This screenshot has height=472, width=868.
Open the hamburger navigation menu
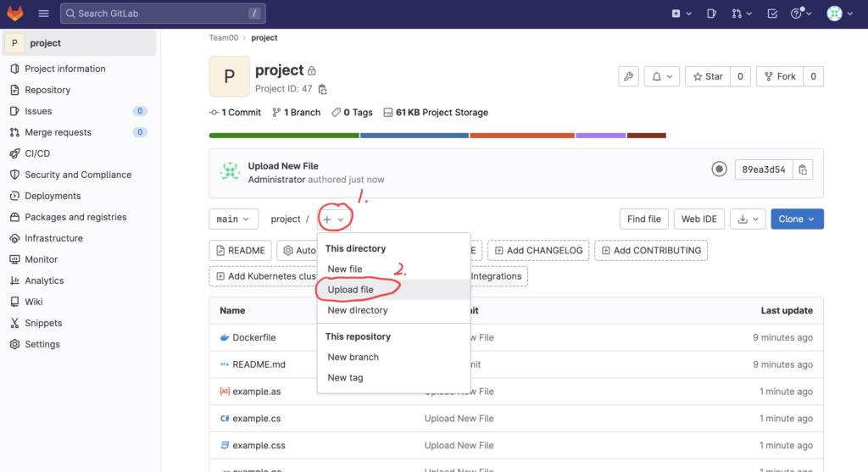[43, 14]
